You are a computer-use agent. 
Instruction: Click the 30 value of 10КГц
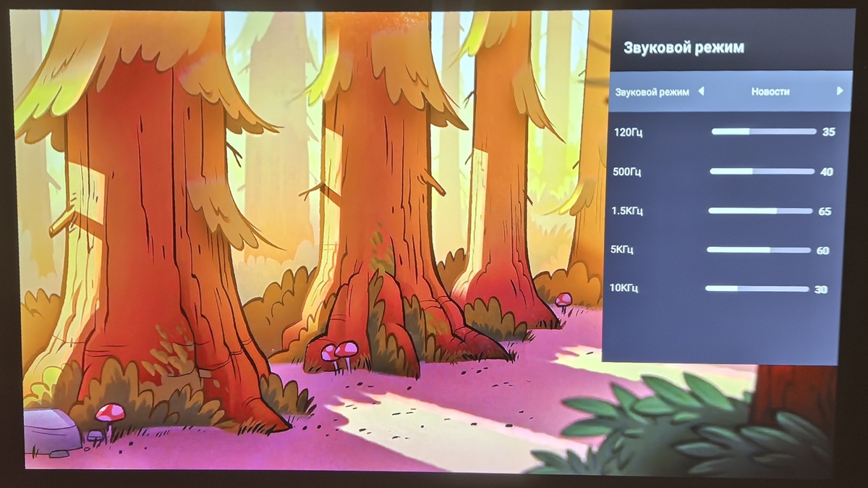(821, 290)
